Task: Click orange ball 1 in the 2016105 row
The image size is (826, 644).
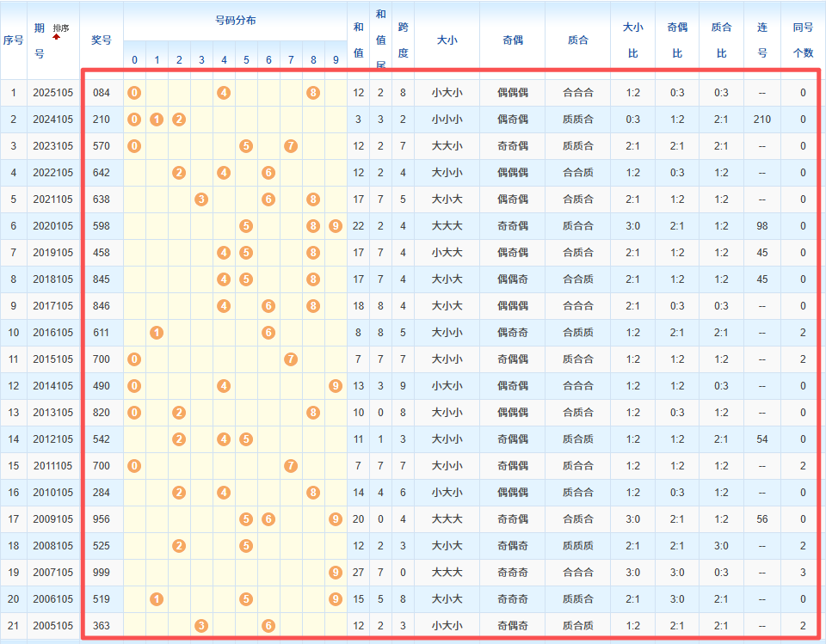Action: tap(157, 333)
